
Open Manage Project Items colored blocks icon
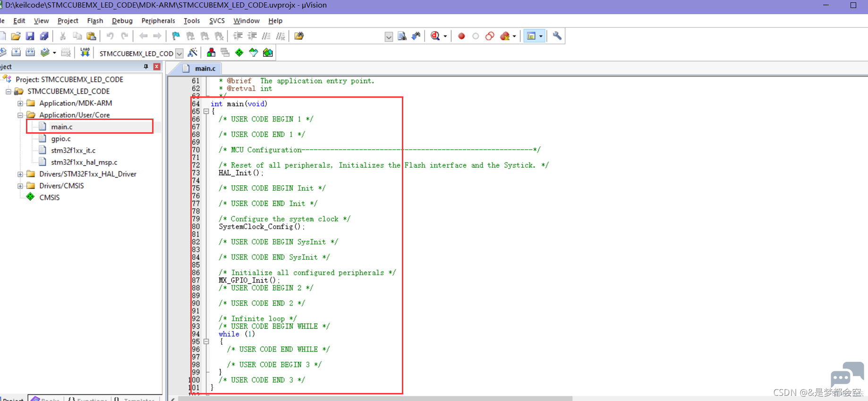pyautogui.click(x=211, y=52)
